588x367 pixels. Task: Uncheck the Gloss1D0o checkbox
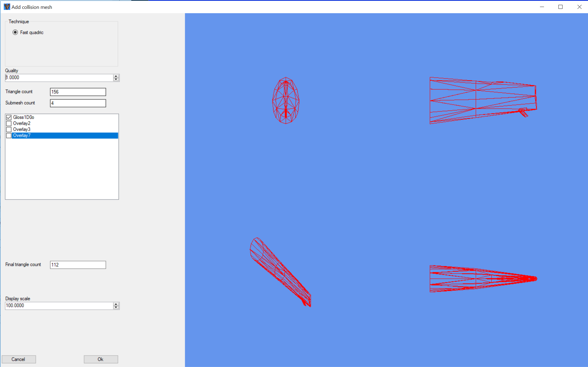[9, 117]
